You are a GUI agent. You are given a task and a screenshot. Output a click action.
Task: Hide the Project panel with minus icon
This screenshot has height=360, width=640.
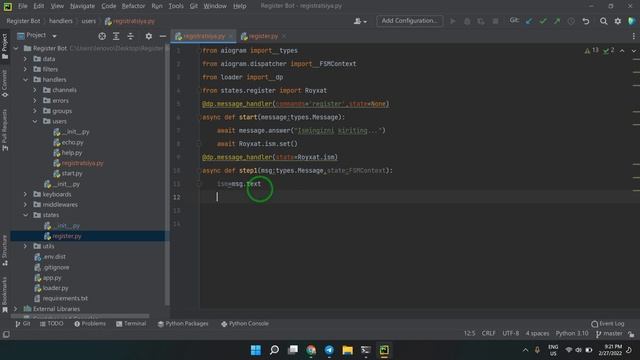click(x=162, y=36)
